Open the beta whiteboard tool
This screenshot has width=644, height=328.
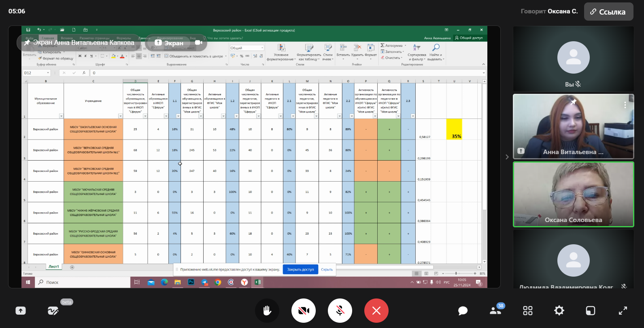(x=53, y=311)
